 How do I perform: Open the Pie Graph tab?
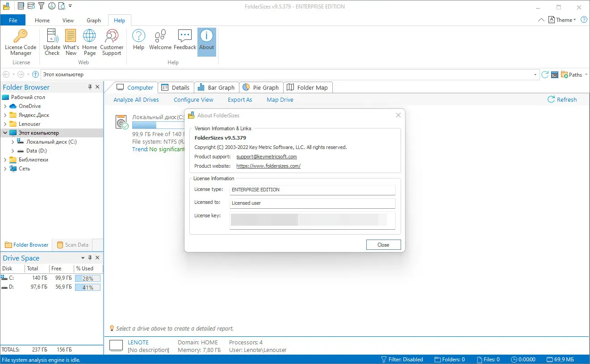point(261,87)
